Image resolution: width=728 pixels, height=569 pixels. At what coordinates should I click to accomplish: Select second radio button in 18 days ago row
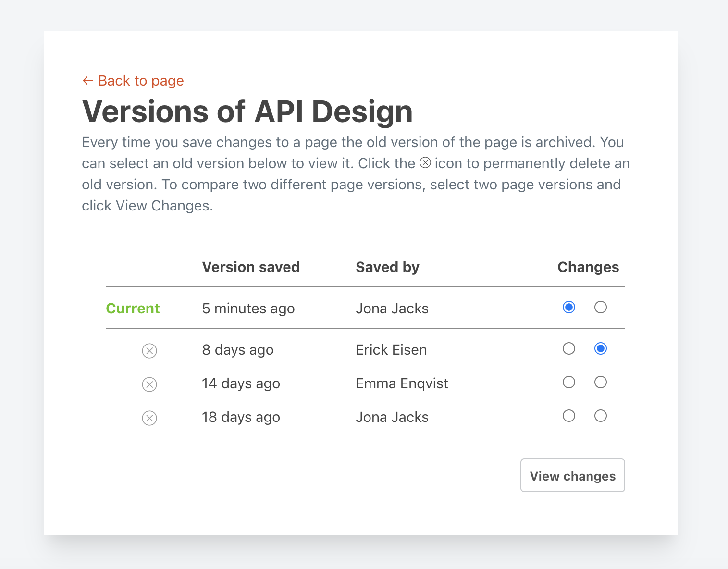pyautogui.click(x=601, y=416)
